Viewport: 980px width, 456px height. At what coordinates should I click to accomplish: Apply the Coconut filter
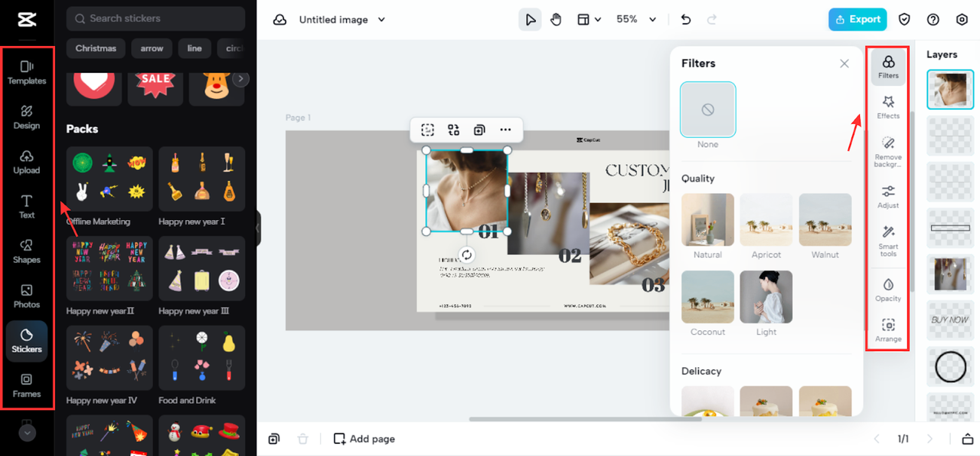tap(707, 297)
